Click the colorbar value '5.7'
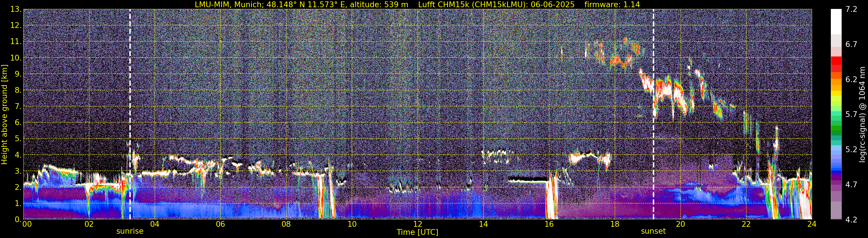 coord(851,115)
